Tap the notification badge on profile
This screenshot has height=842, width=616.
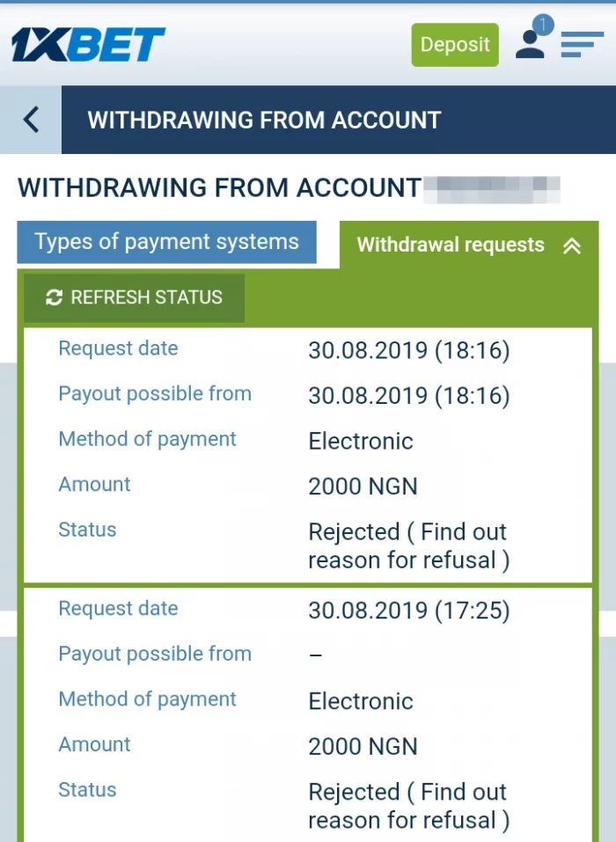(543, 25)
